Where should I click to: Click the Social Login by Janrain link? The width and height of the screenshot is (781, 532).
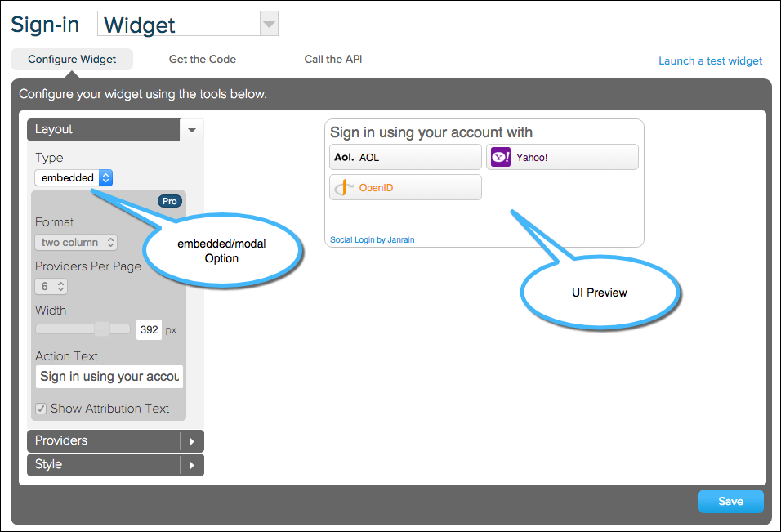tap(373, 240)
